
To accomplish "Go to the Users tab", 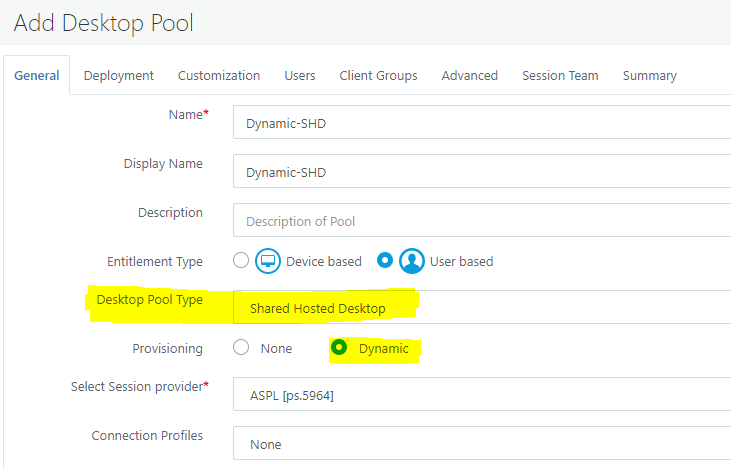I will pyautogui.click(x=300, y=76).
